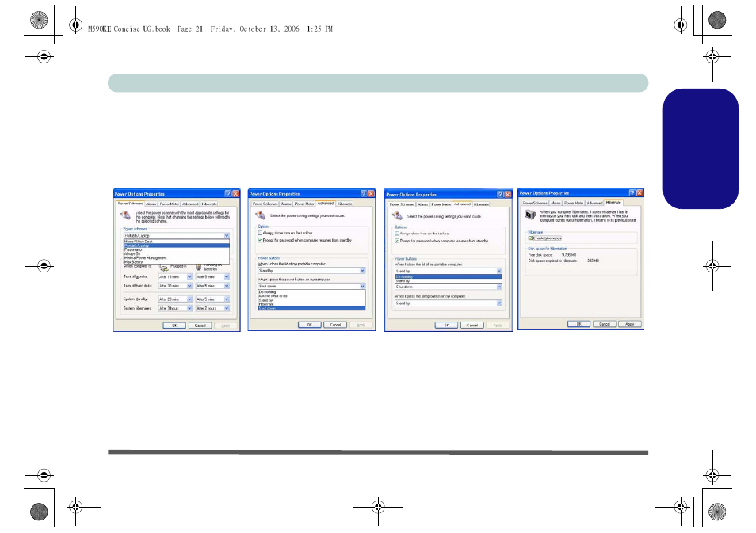
Task: Pick Max Battery in the power schemes list
Action: click(132, 261)
